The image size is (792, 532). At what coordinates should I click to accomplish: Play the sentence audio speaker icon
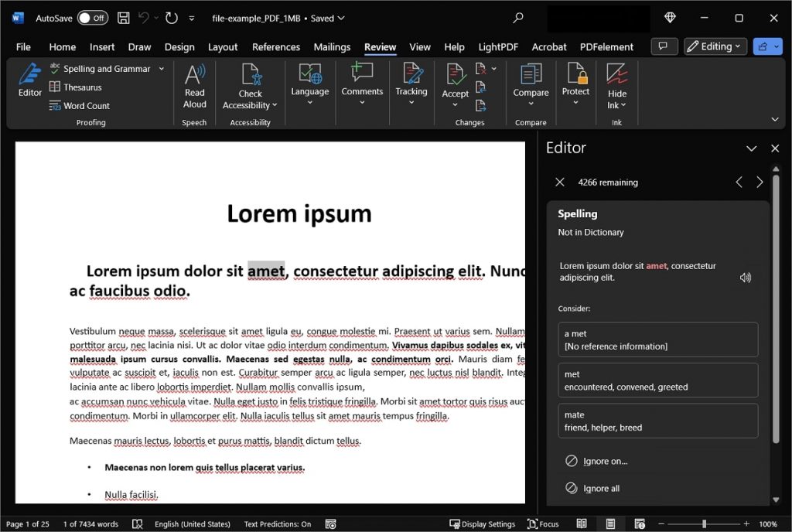pos(745,278)
